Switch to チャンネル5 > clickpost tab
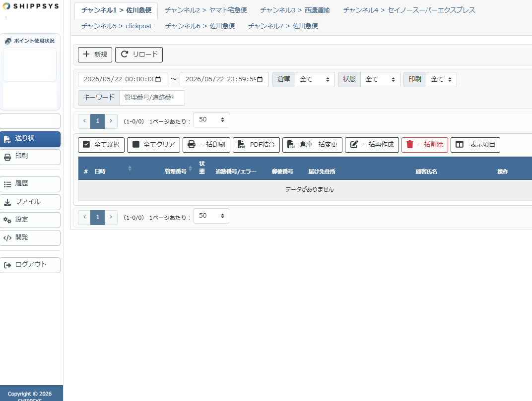The height and width of the screenshot is (401, 532). click(x=116, y=26)
